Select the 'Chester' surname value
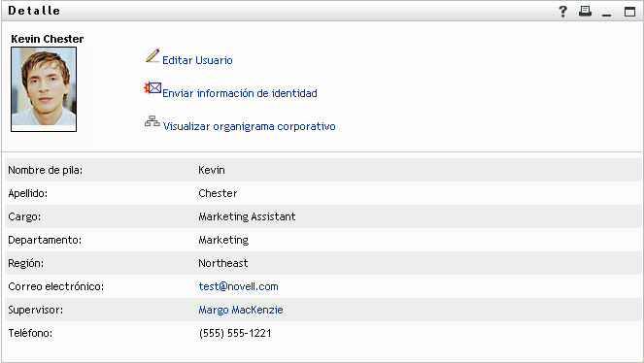Image resolution: width=644 pixels, height=363 pixels. click(x=218, y=193)
